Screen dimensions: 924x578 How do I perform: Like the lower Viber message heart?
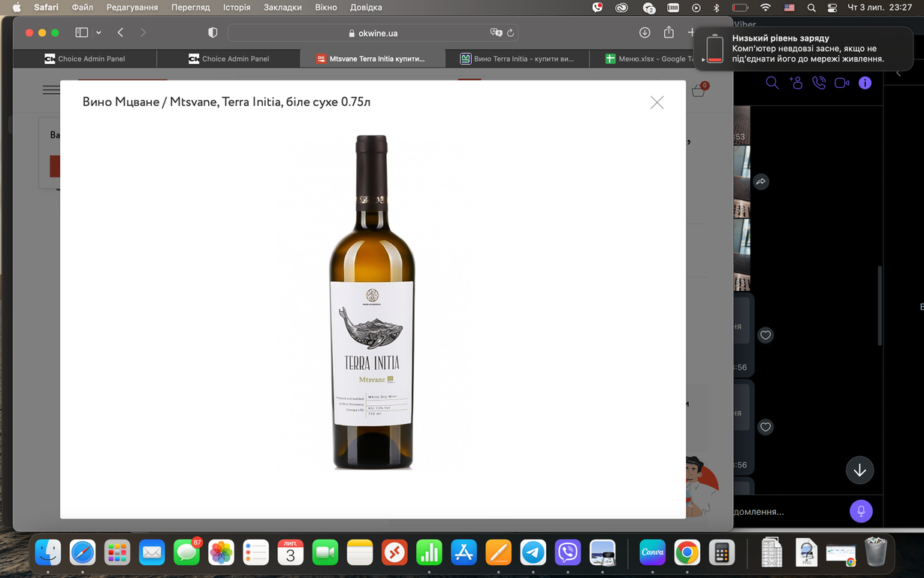click(765, 427)
